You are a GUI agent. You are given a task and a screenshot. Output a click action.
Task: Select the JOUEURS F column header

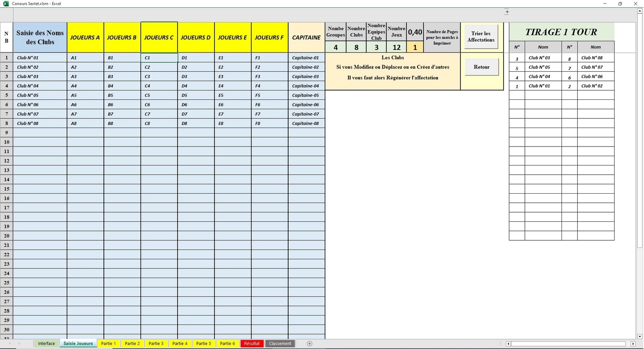point(270,37)
